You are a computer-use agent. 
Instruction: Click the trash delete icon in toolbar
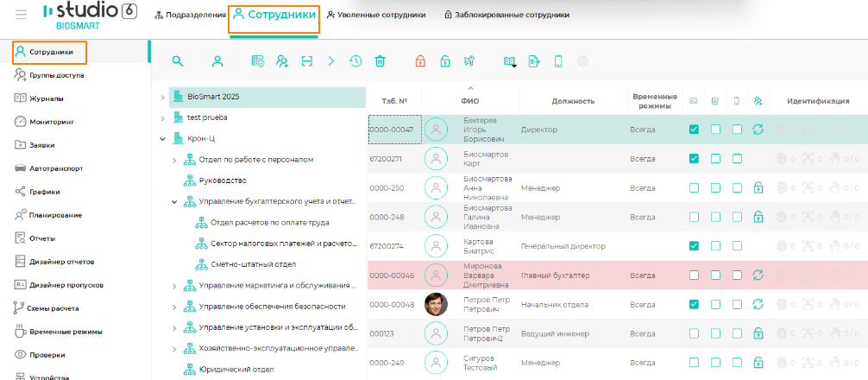(380, 61)
